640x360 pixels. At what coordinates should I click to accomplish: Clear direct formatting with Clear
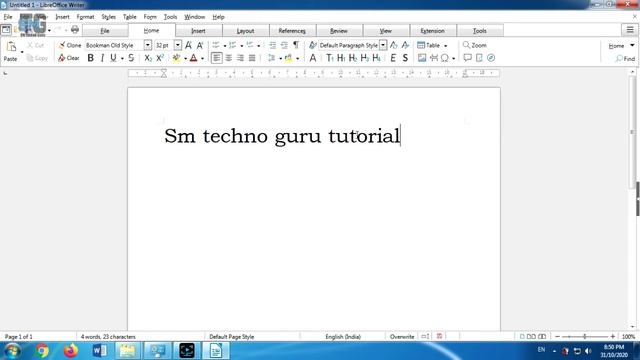[69, 58]
